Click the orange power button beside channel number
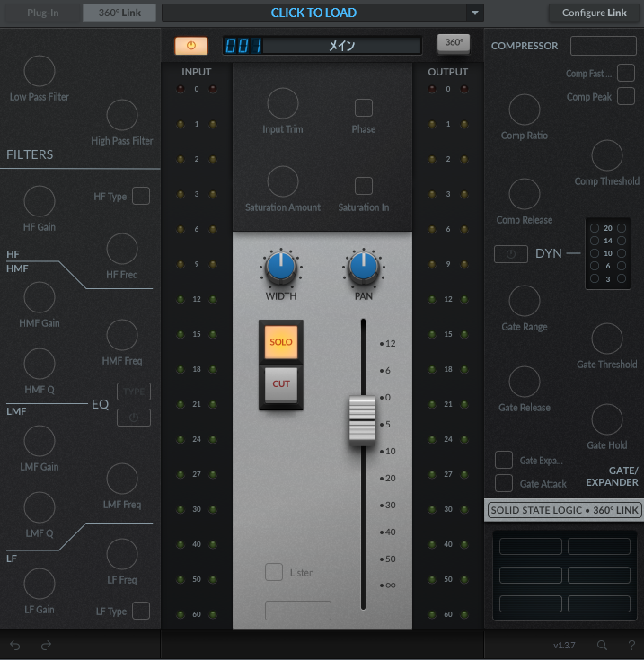Viewport: 644px width, 660px height. click(190, 46)
